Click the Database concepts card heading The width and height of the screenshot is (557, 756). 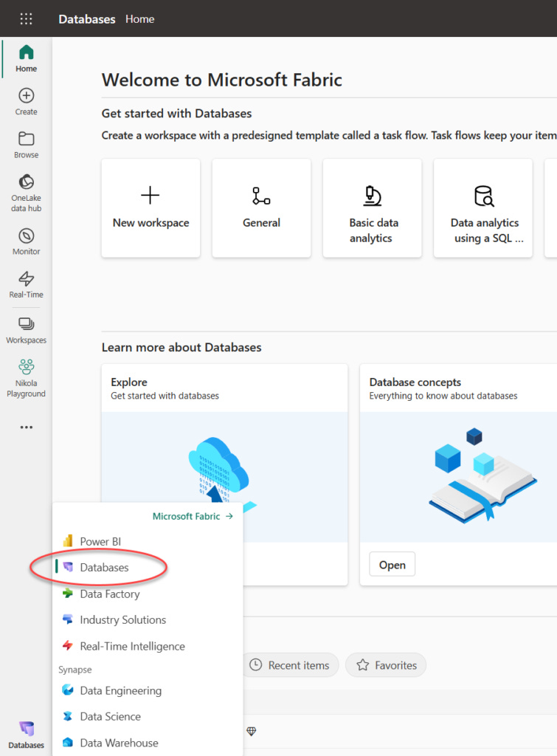(415, 382)
